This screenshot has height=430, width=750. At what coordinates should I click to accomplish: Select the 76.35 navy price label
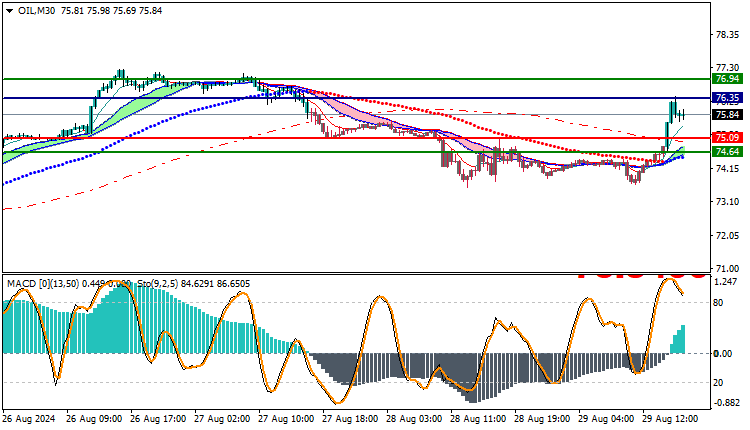[x=727, y=98]
